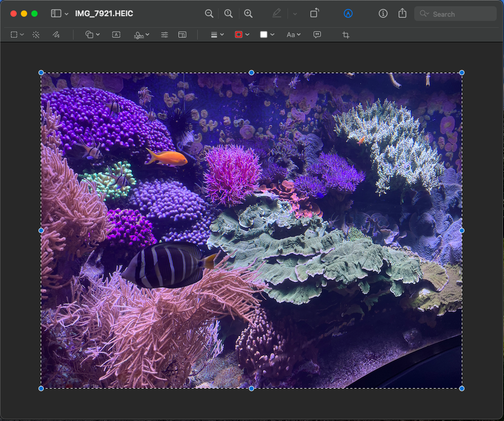Expand the sidebar view options dropdown
Image resolution: width=504 pixels, height=421 pixels.
pyautogui.click(x=67, y=14)
